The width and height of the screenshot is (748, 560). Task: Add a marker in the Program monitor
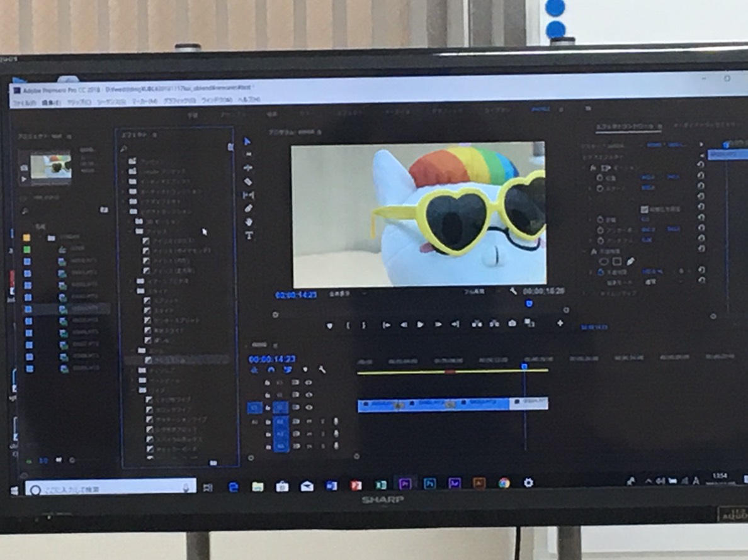(x=329, y=325)
